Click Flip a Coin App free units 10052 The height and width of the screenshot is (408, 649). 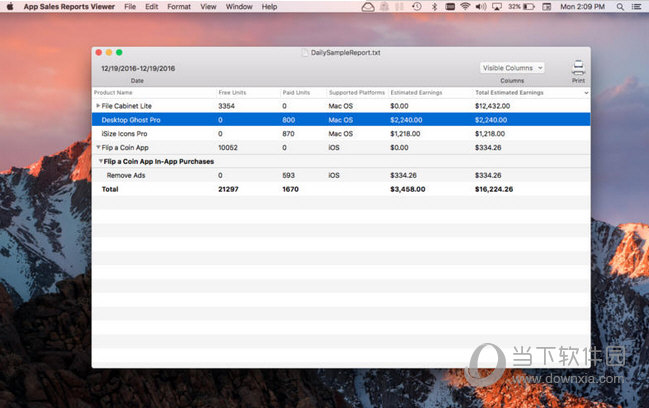pyautogui.click(x=228, y=147)
